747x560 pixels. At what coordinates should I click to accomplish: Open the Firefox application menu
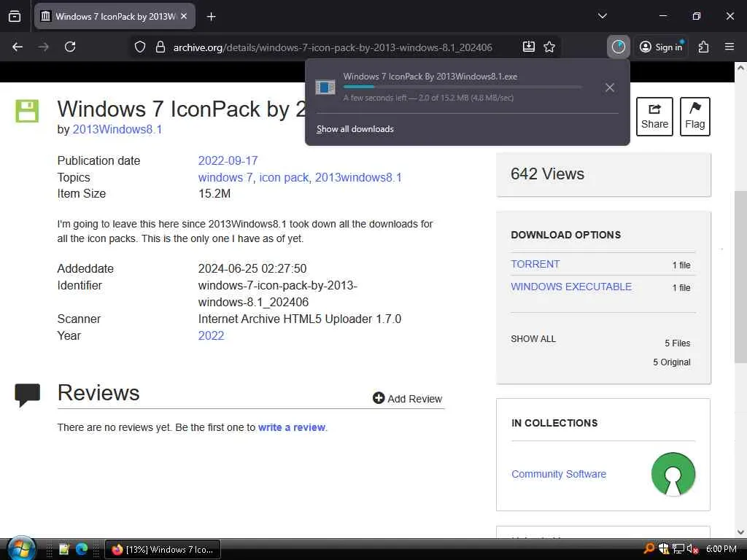tap(729, 47)
